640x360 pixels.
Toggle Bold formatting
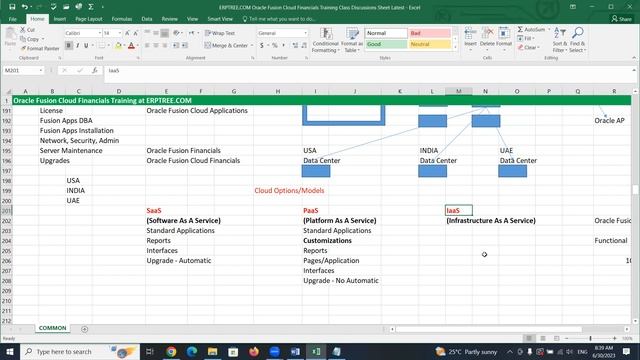tap(69, 45)
